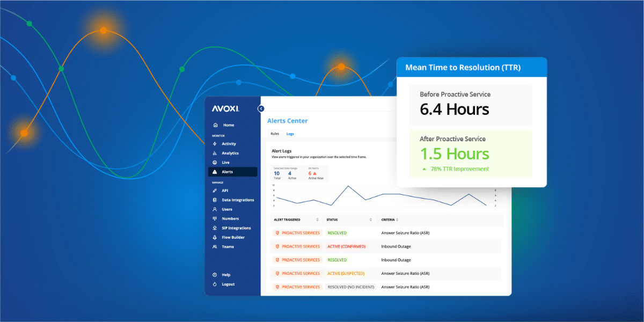
Task: Sort by the Alert Triggered column arrows
Action: coord(317,220)
